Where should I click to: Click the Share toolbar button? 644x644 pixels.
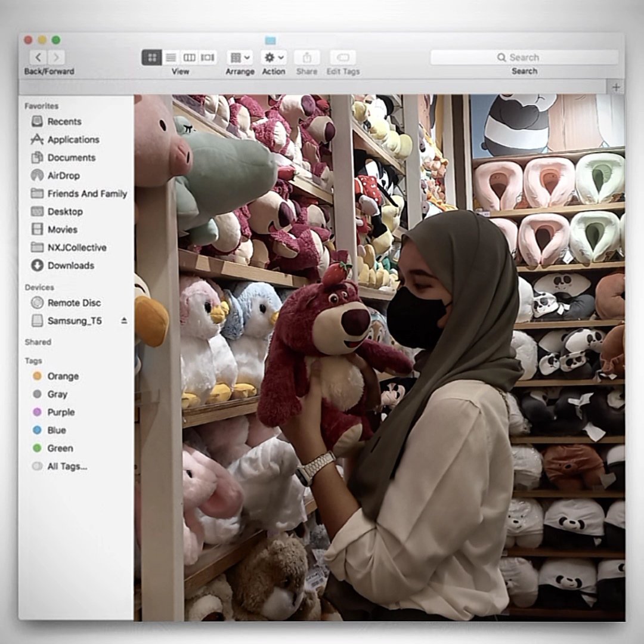307,57
